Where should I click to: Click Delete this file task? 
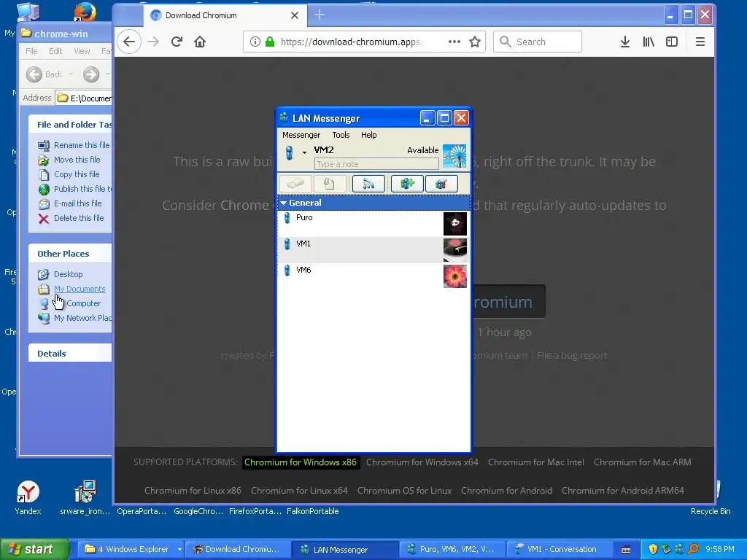tap(79, 218)
